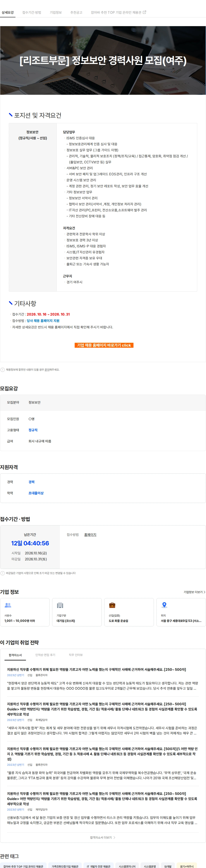Click tag IT 개발자 전문 채용관
This screenshot has width=206, height=868.
98,866
